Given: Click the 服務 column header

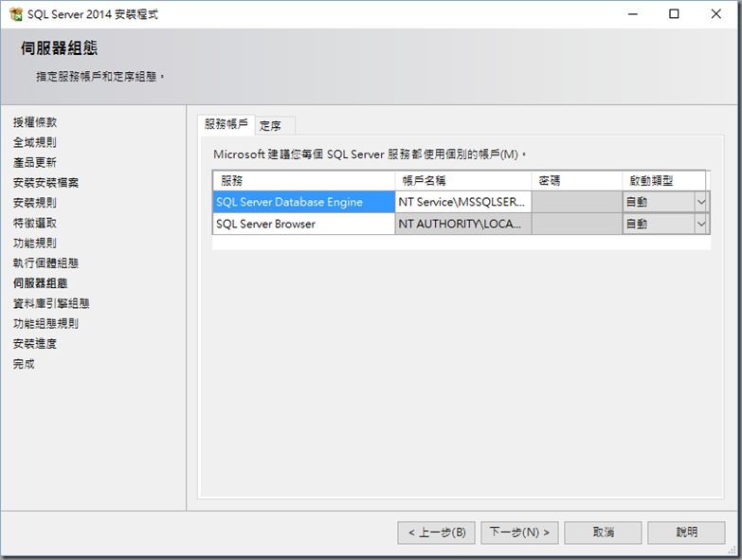Looking at the screenshot, I should click(304, 181).
